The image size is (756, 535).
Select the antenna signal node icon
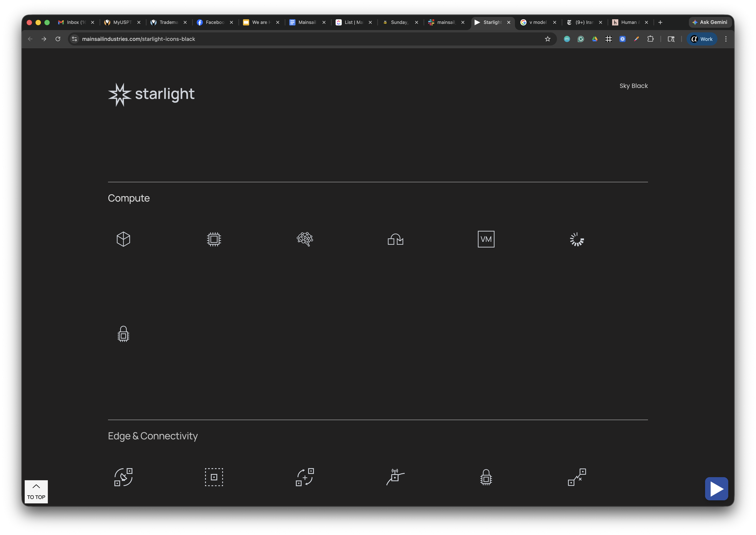395,477
